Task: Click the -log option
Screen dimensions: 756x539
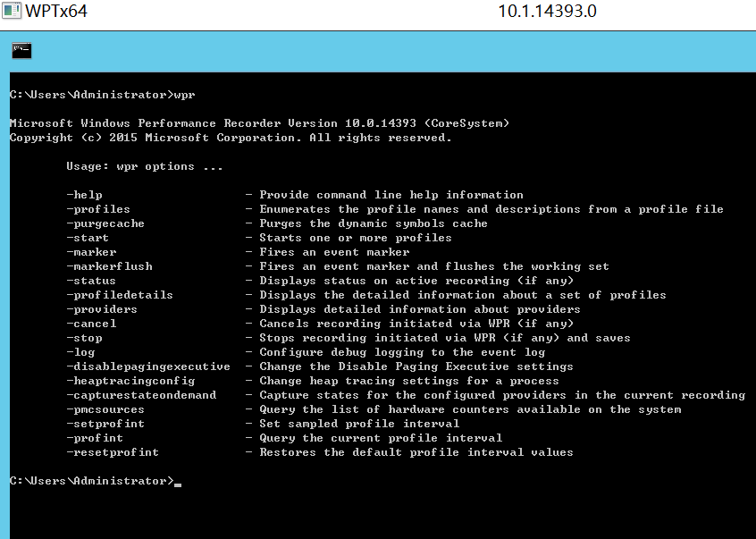Action: (81, 352)
